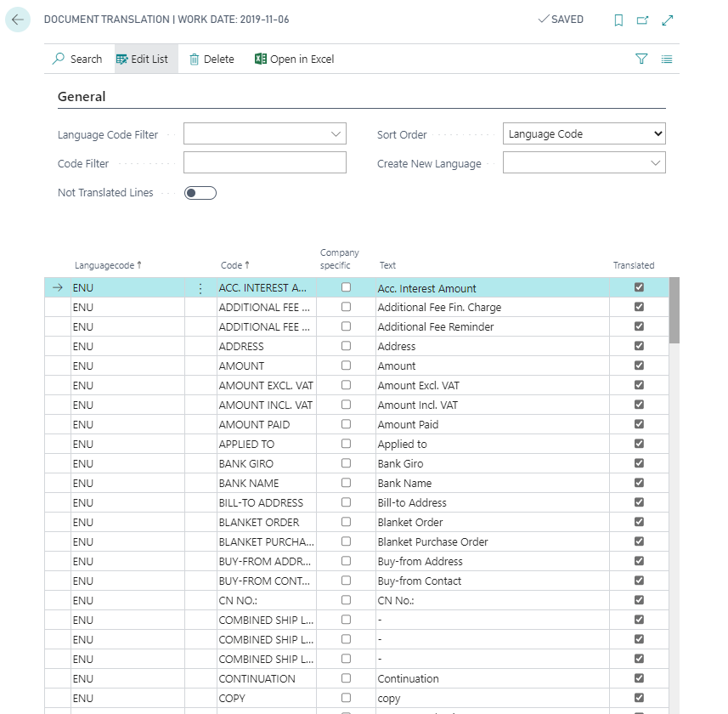Screen dimensions: 728x714
Task: Check Company specific for AMOUNT PAID row
Action: (x=346, y=424)
